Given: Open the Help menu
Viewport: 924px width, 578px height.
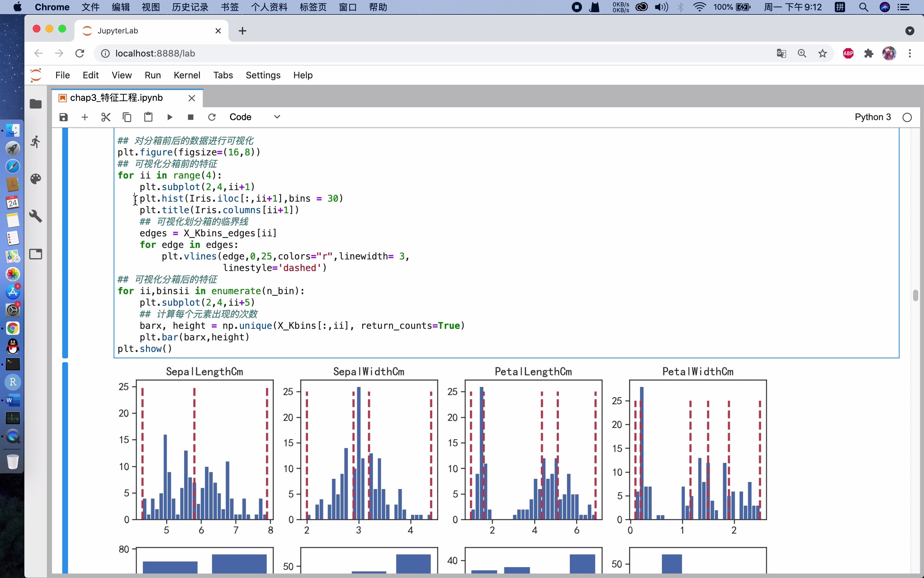Looking at the screenshot, I should click(303, 75).
